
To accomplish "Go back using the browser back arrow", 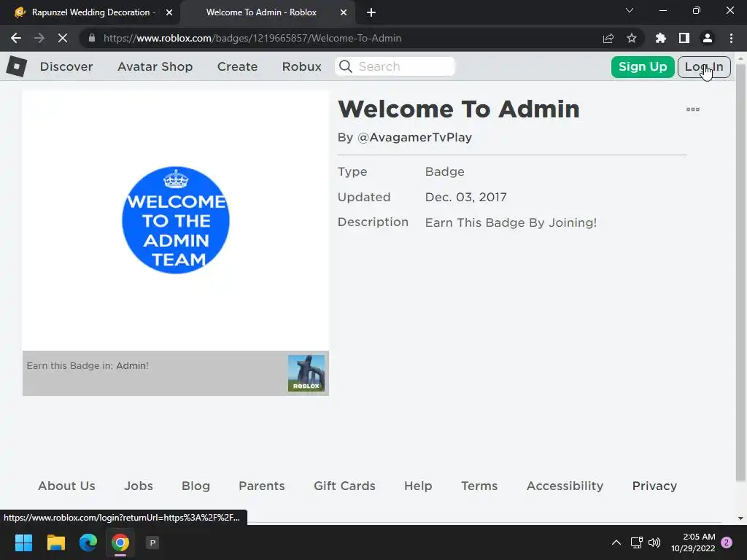I will click(x=16, y=38).
